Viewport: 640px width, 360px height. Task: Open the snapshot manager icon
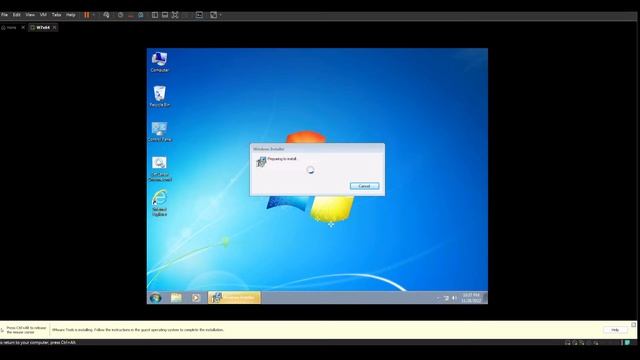coord(141,15)
